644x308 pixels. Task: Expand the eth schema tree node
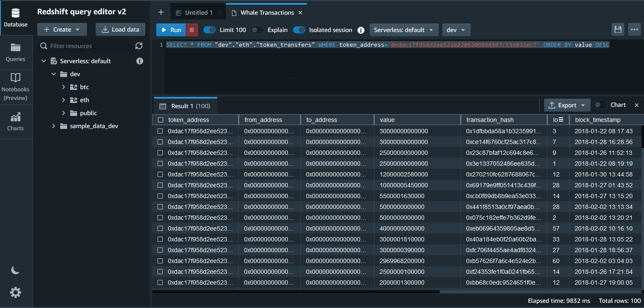64,100
